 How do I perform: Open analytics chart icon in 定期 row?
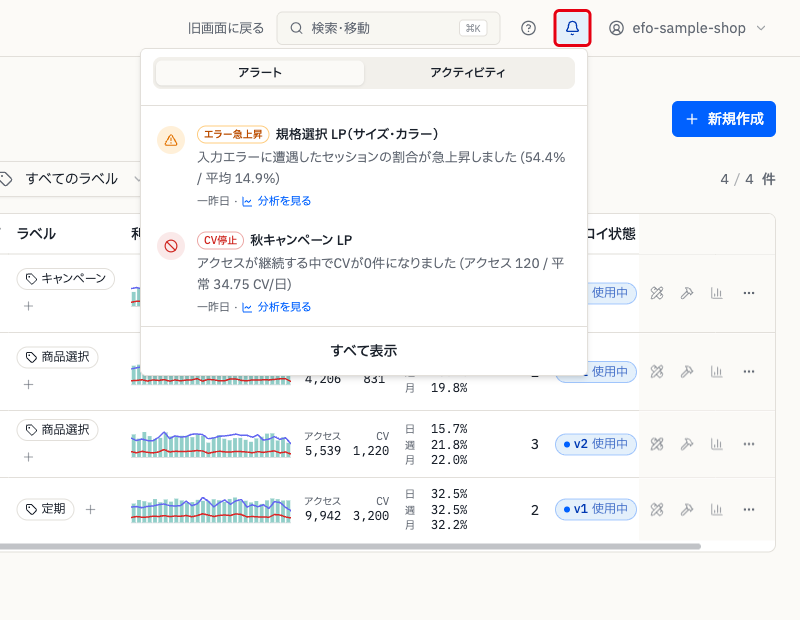(x=717, y=509)
